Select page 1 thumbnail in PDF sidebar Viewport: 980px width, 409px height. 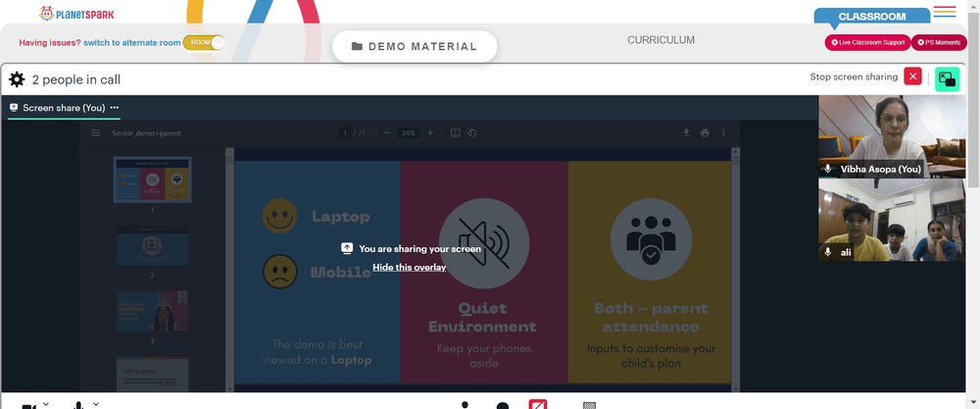(153, 179)
